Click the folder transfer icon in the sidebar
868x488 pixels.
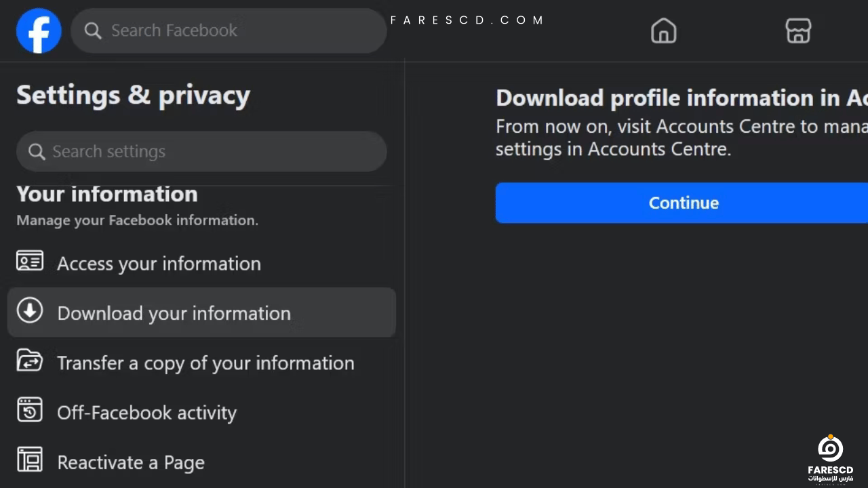tap(30, 361)
